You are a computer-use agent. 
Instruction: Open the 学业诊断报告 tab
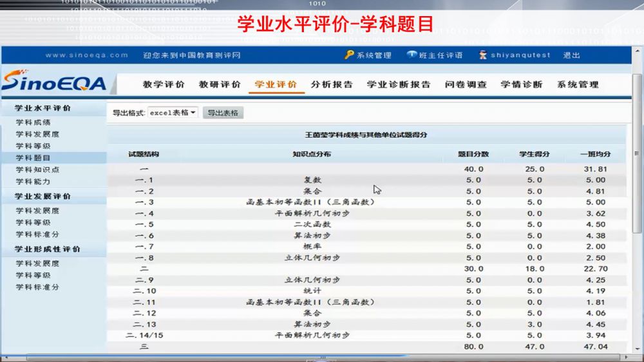(x=399, y=84)
